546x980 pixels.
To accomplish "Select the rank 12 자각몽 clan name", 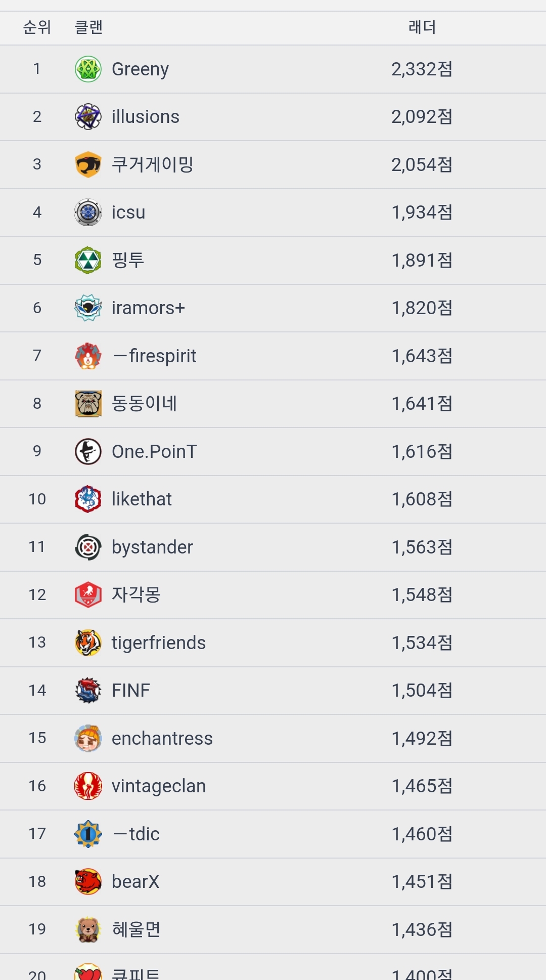I will click(136, 595).
